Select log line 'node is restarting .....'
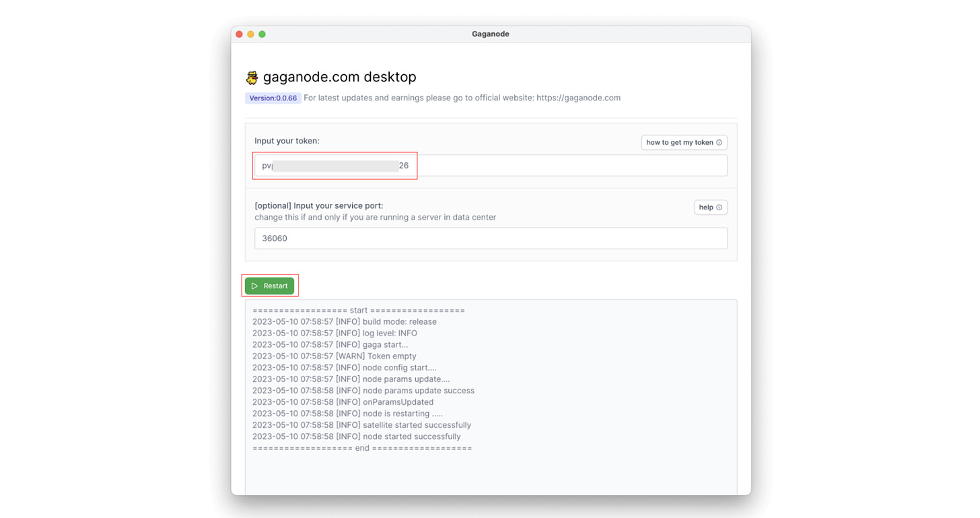980x518 pixels. point(347,414)
